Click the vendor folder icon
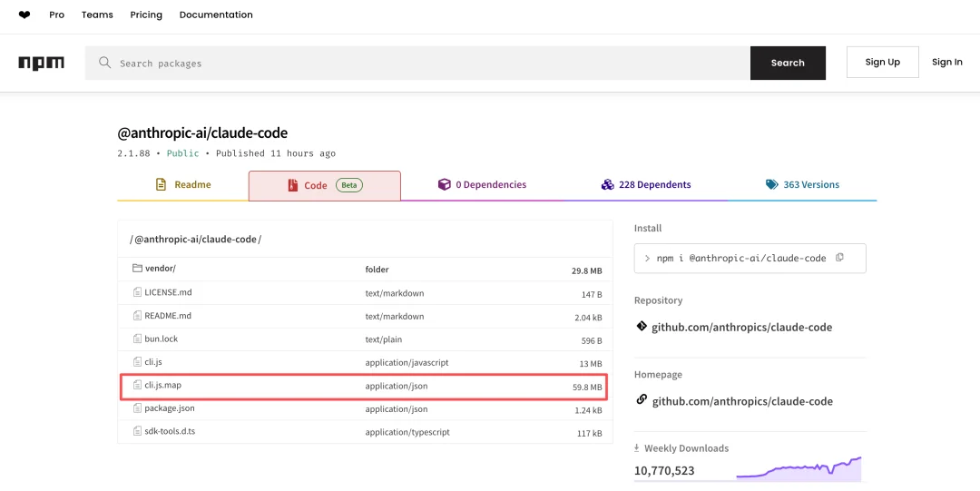The image size is (980, 491). pos(138,269)
